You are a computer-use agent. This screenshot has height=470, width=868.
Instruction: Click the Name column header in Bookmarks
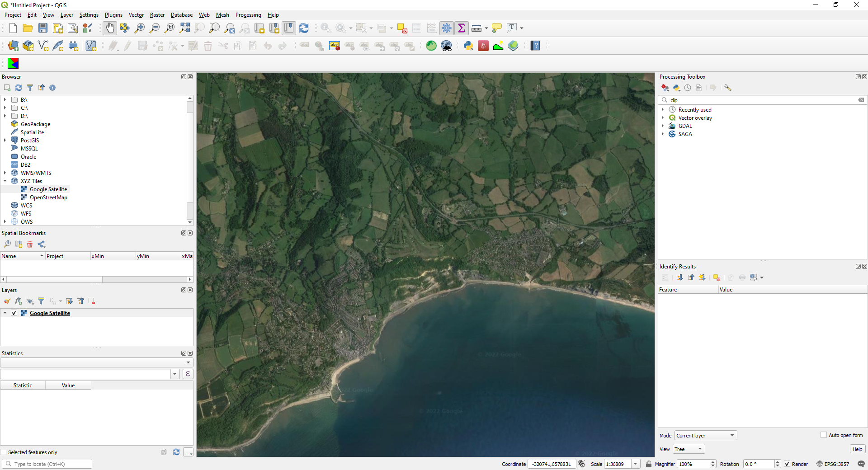click(x=23, y=256)
